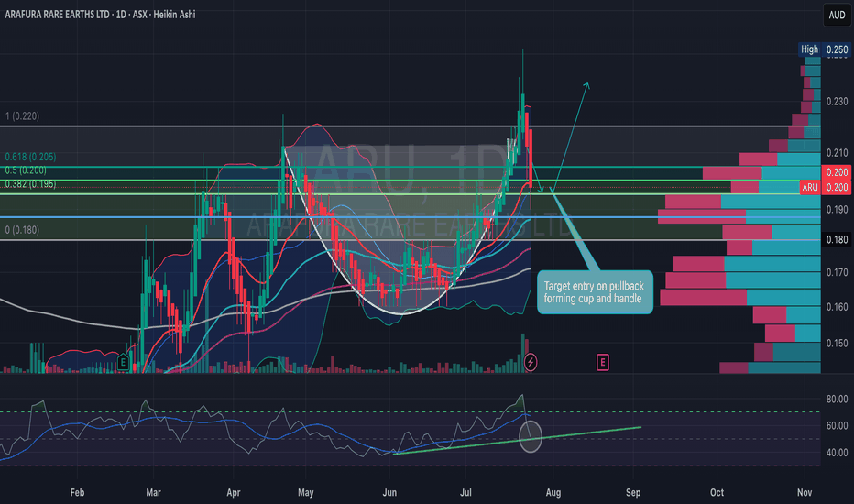Screen dimensions: 854x504
Task: Click the 0.160 price axis value
Action: click(x=837, y=307)
